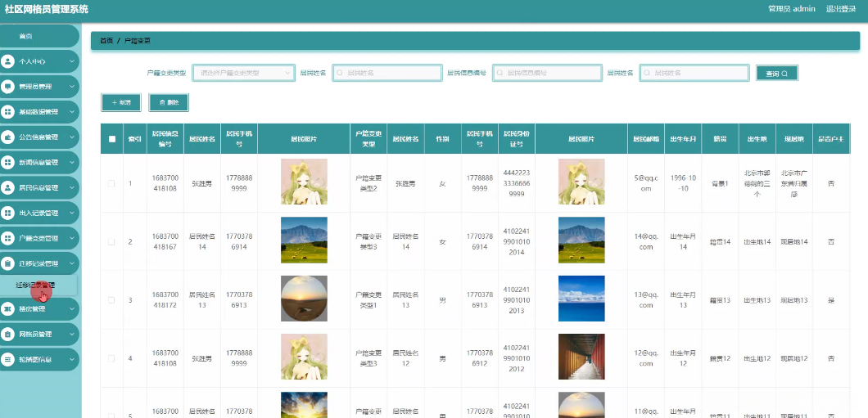Click the icon above 网格员管理 in sidebar
868x418 pixels.
[x=7, y=309]
